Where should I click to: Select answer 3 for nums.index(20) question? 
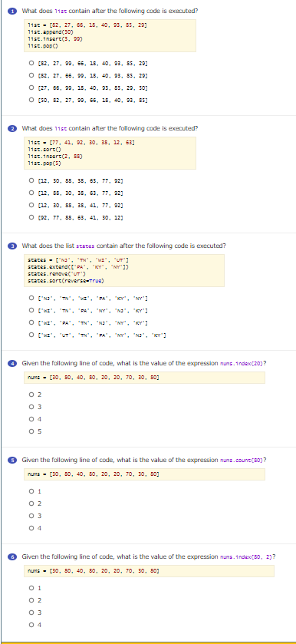tap(31, 407)
